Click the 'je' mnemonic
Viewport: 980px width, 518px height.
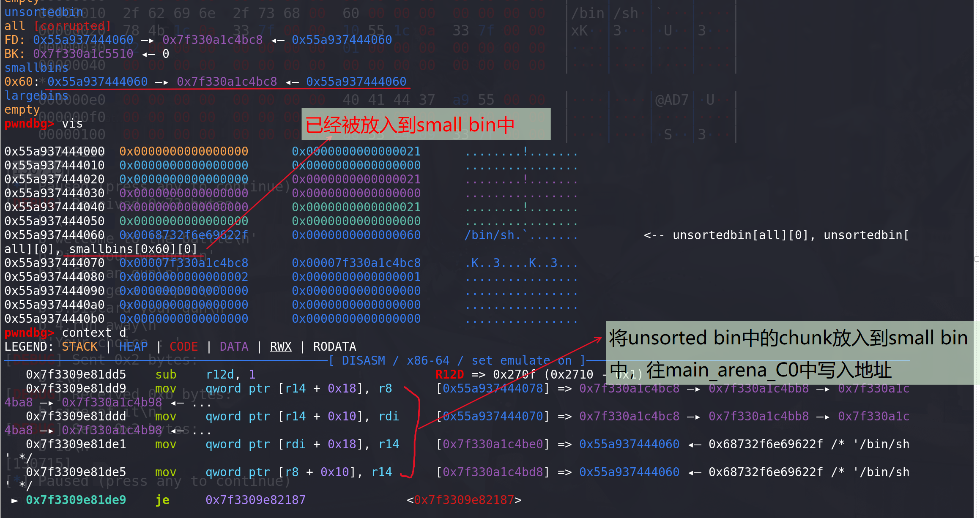pos(162,500)
